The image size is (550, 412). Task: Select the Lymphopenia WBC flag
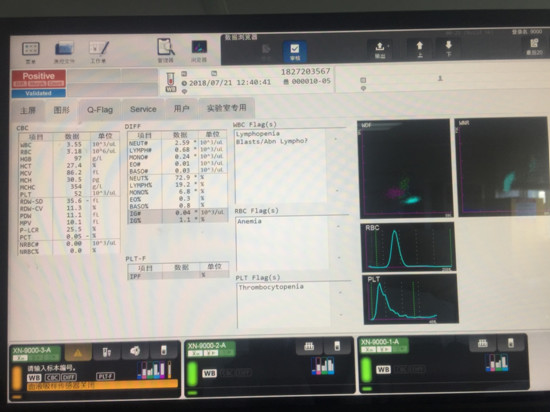(258, 134)
